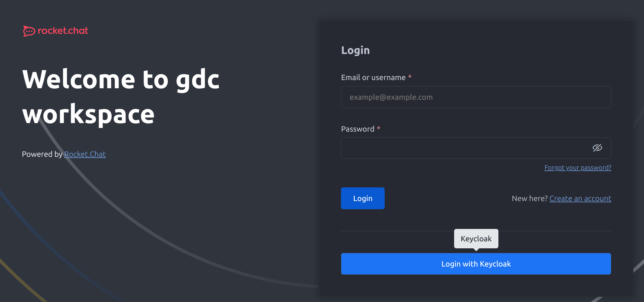
Task: Follow the Create an account link
Action: [x=580, y=199]
